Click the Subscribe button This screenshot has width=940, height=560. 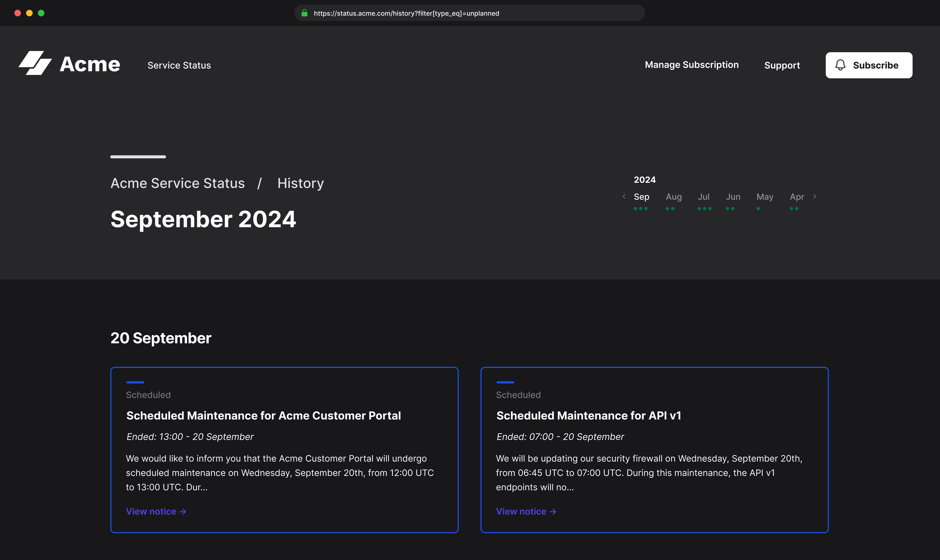(x=869, y=65)
